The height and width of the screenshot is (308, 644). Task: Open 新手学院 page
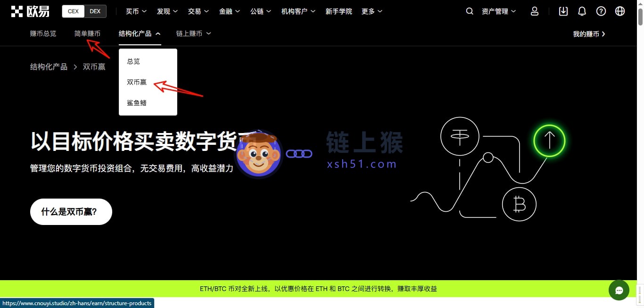(339, 11)
